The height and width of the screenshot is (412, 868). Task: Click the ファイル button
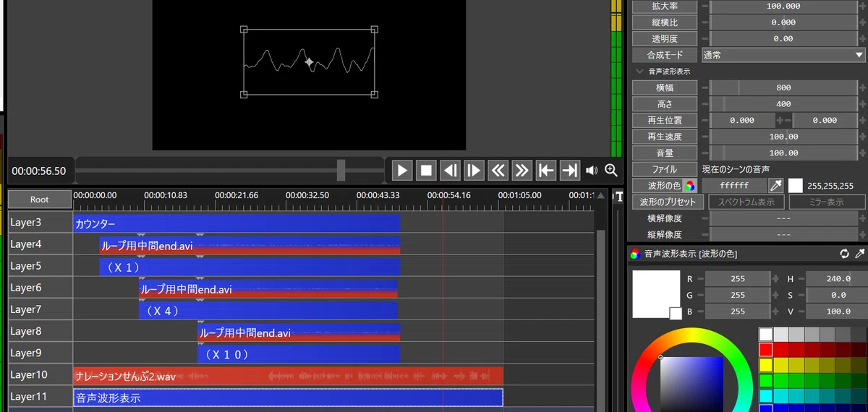click(665, 169)
